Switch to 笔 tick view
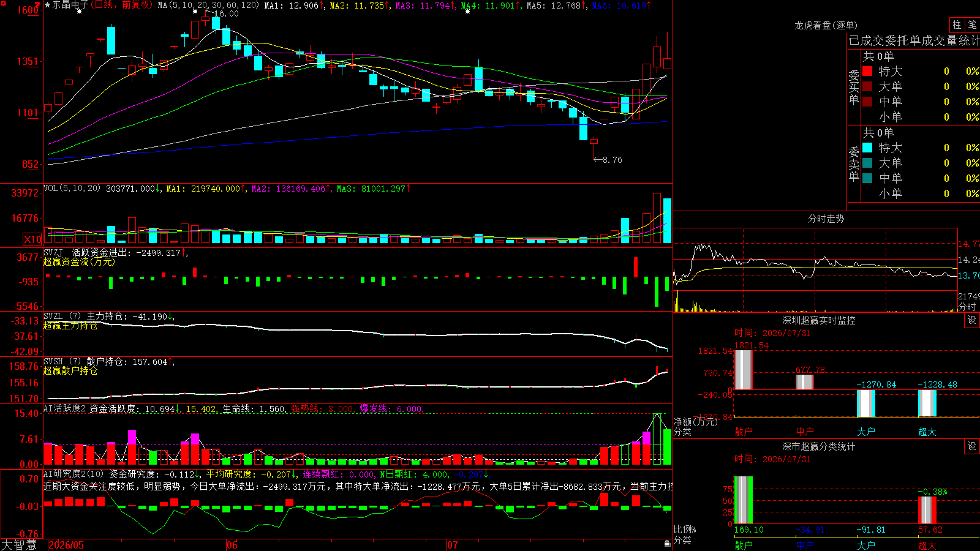 pos(972,24)
